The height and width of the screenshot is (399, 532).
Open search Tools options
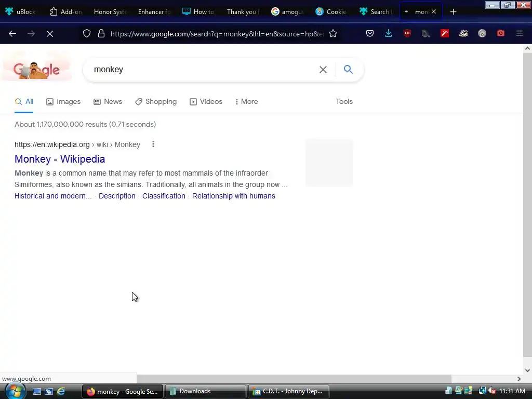(x=344, y=101)
